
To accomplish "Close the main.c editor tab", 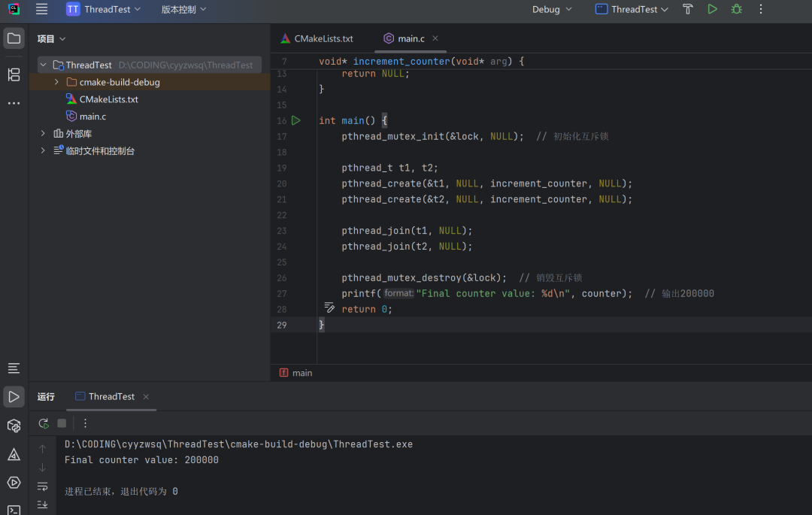I will [435, 38].
